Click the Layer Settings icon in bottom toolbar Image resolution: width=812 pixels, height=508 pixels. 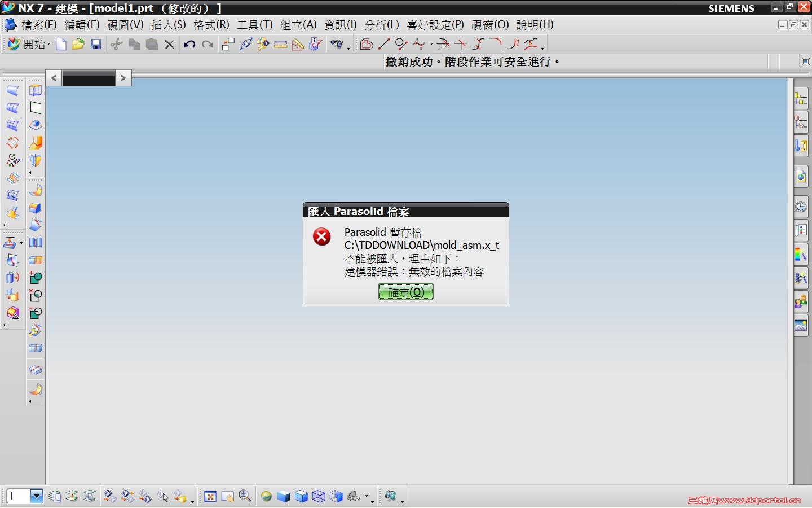click(55, 496)
